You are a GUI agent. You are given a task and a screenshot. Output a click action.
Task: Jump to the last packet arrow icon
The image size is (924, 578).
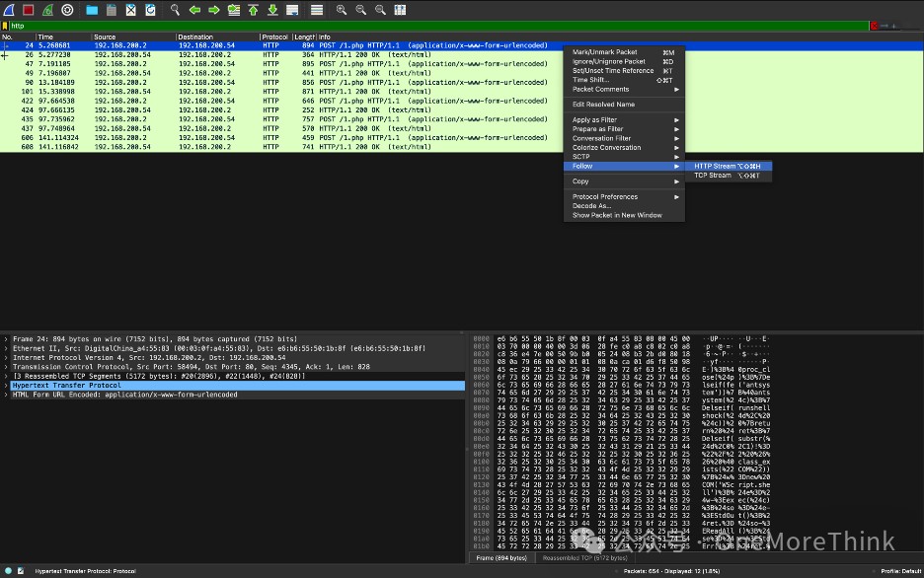[x=272, y=10]
